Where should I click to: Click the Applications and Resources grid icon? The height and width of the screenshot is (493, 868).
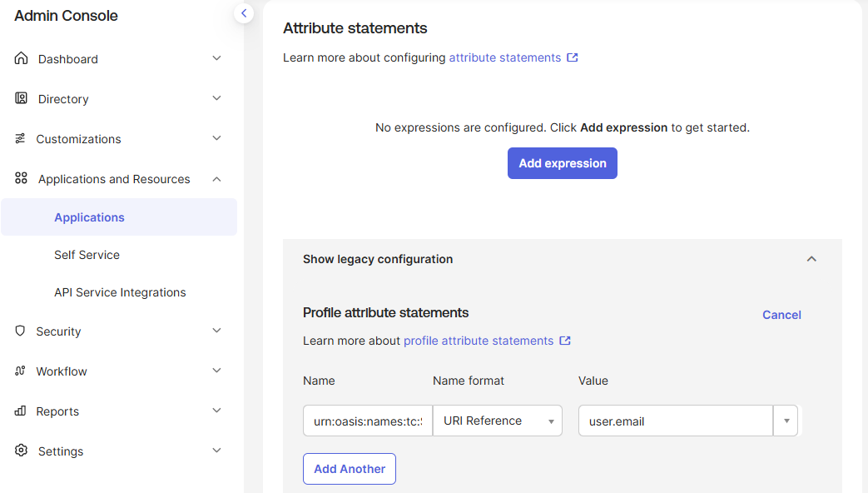[x=21, y=178]
